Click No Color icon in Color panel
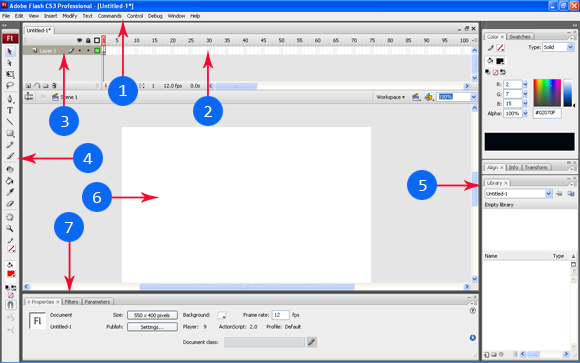 (x=496, y=72)
